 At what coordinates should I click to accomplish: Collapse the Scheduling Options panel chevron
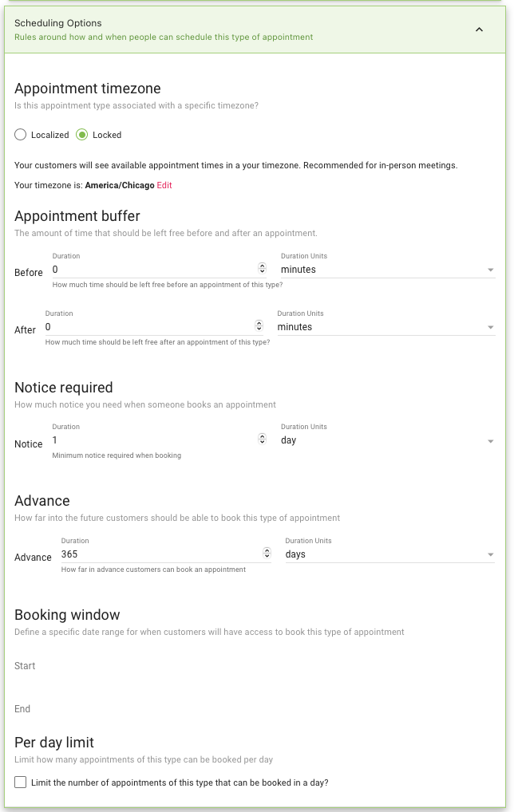click(480, 30)
